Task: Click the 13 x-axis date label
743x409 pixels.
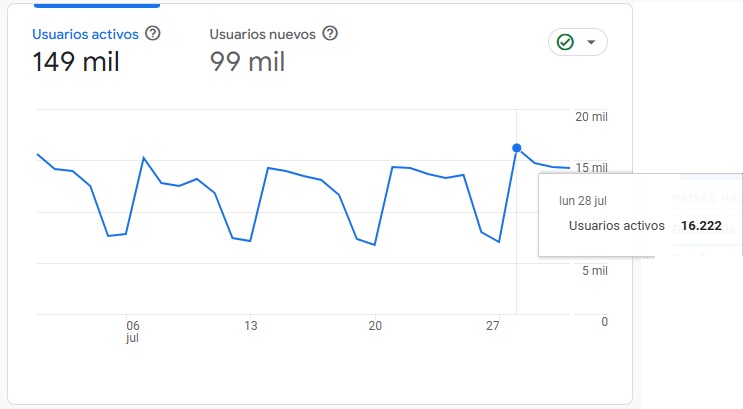Action: tap(251, 326)
